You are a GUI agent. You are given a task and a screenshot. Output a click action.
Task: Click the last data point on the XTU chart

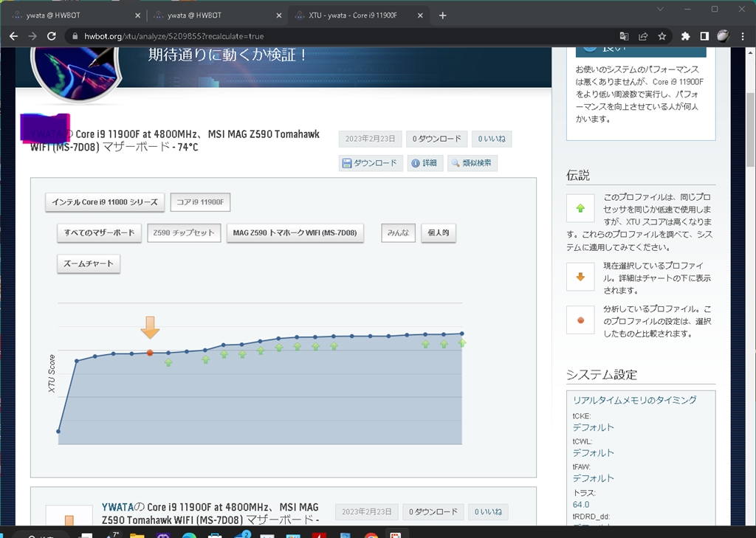click(462, 334)
